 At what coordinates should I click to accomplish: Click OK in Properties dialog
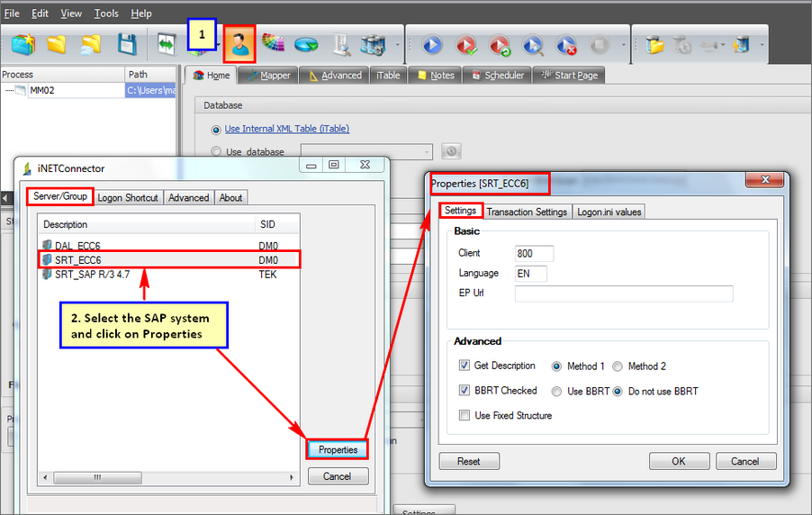tap(679, 461)
